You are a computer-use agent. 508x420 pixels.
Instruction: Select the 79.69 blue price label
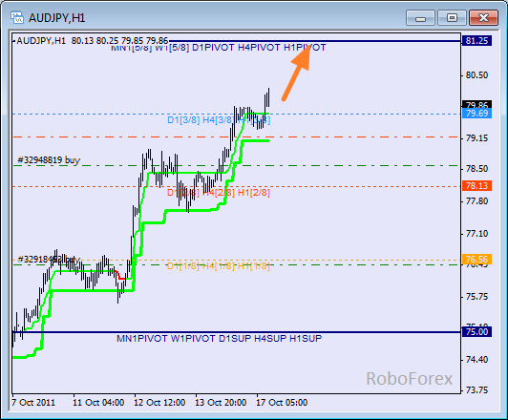point(476,114)
